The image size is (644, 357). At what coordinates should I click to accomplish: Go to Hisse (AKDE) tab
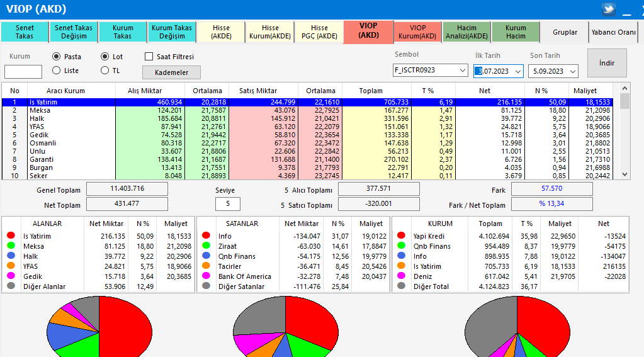click(221, 32)
